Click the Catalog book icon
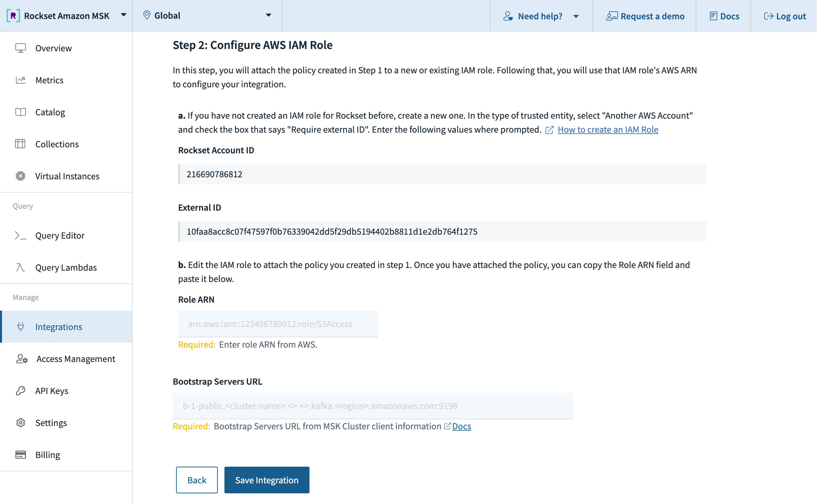 point(20,112)
